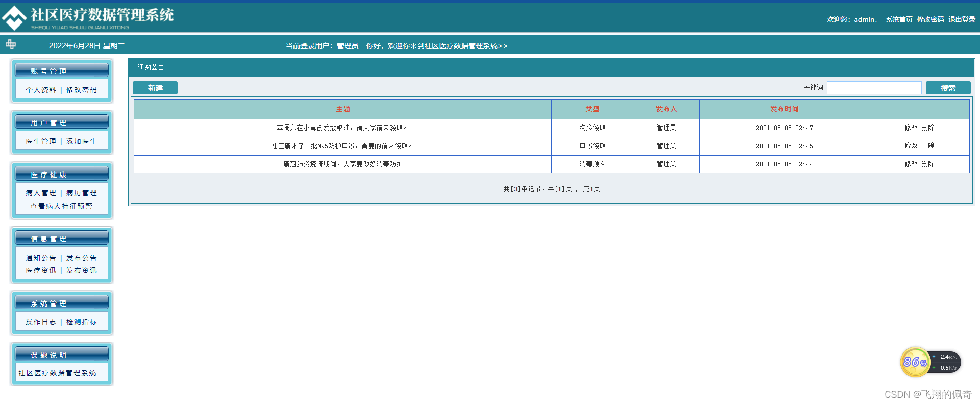
Task: Open 修改密码 in the top header
Action: tap(930, 19)
